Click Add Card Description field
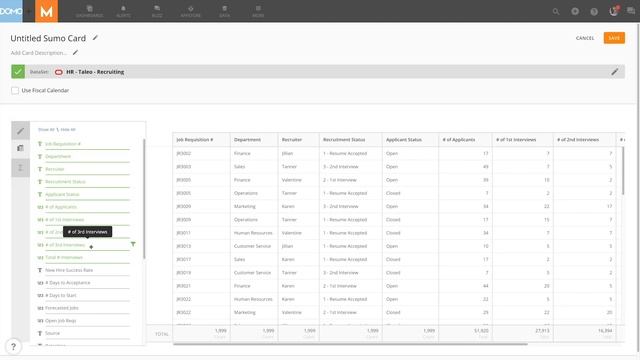This screenshot has height=360, width=640. point(39,53)
